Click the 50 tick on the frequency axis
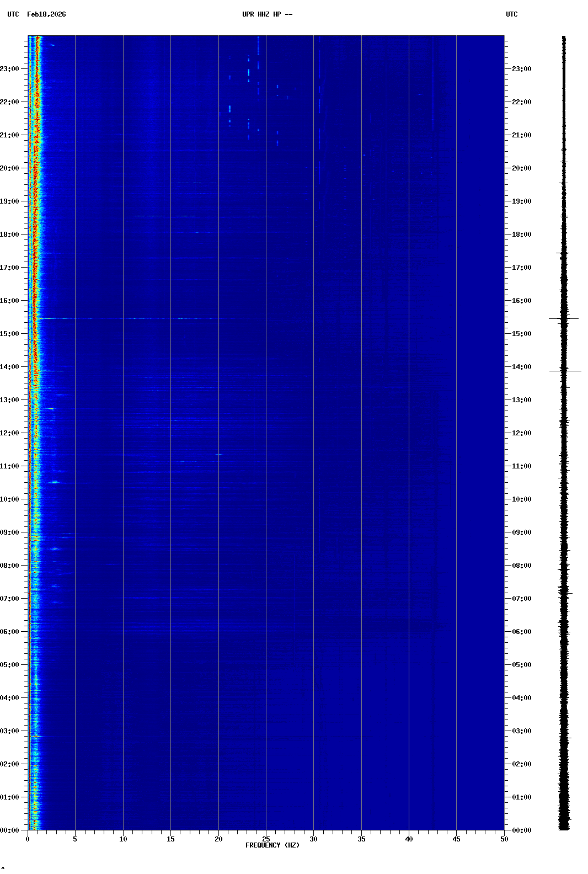Viewport: 588px width, 874px height. click(504, 839)
